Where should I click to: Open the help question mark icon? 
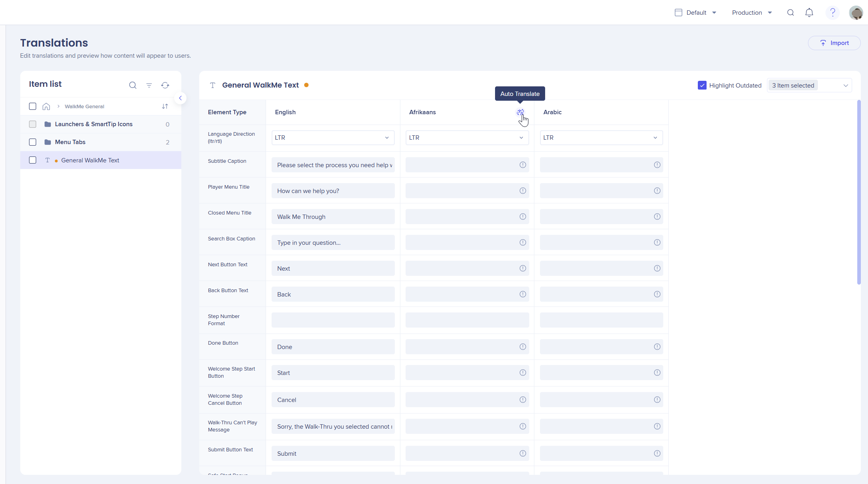pos(832,13)
